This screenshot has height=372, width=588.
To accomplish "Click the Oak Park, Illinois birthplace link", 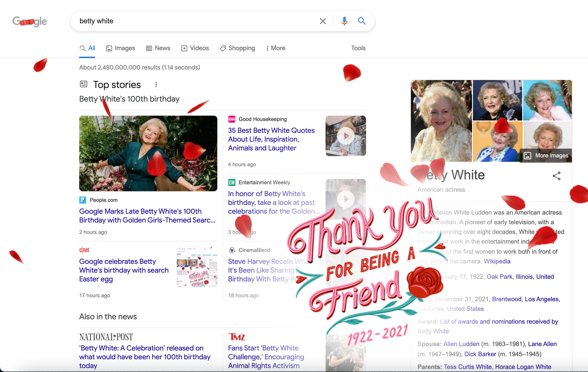I will pyautogui.click(x=520, y=277).
